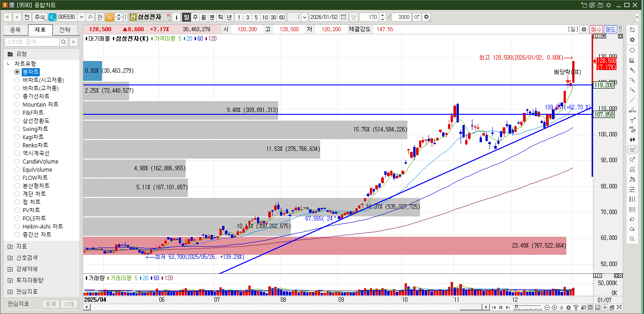Expand the 강세약세 tree section
Screen dimensions: 644x314
click(x=10, y=269)
